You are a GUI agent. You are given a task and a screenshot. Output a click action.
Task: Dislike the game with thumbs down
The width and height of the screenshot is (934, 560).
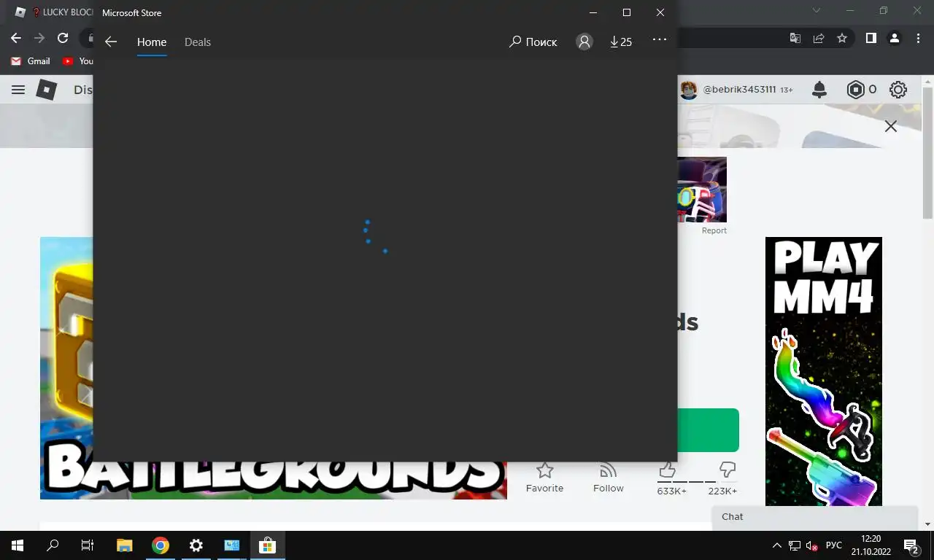(727, 469)
